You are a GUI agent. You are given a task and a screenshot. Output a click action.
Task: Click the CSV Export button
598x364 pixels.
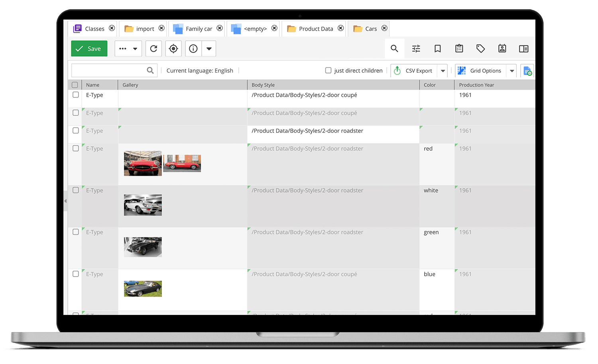414,71
